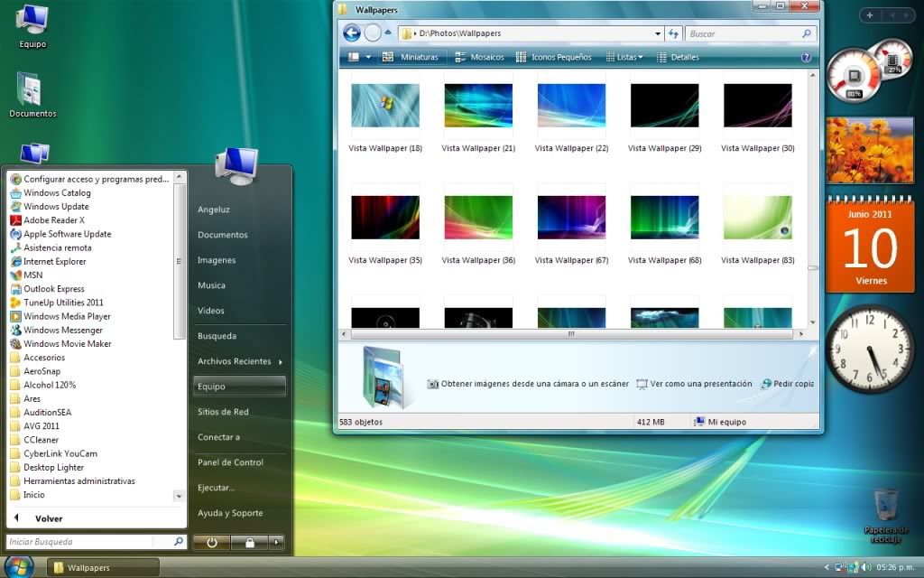Start Apple Software Update
Viewport: 924px width, 578px height.
(60, 234)
